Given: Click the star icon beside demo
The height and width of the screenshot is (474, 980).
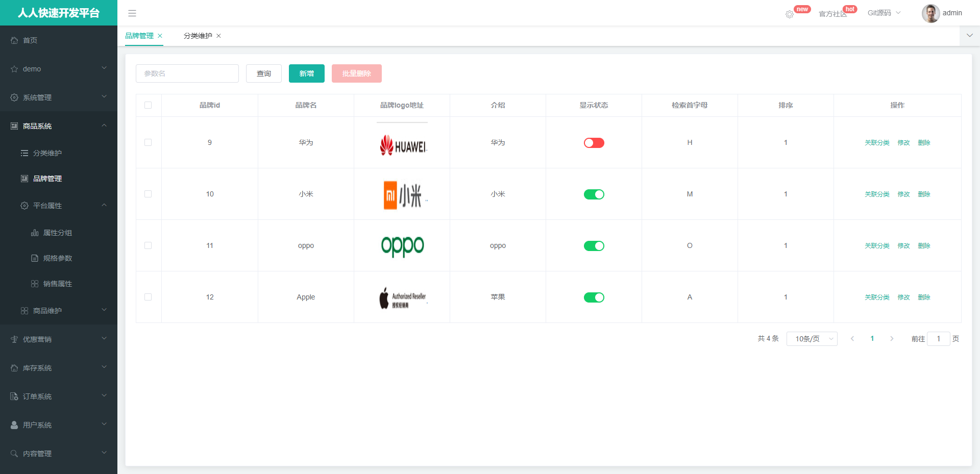Looking at the screenshot, I should 14,69.
